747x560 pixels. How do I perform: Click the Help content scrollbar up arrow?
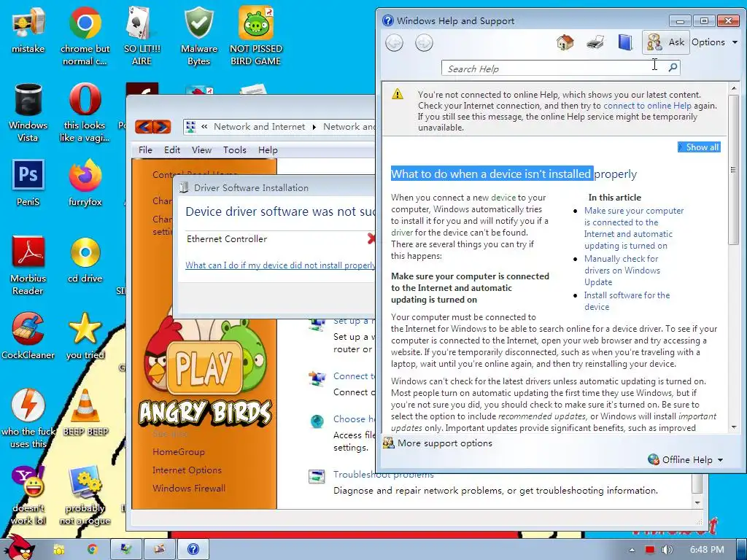coord(734,88)
